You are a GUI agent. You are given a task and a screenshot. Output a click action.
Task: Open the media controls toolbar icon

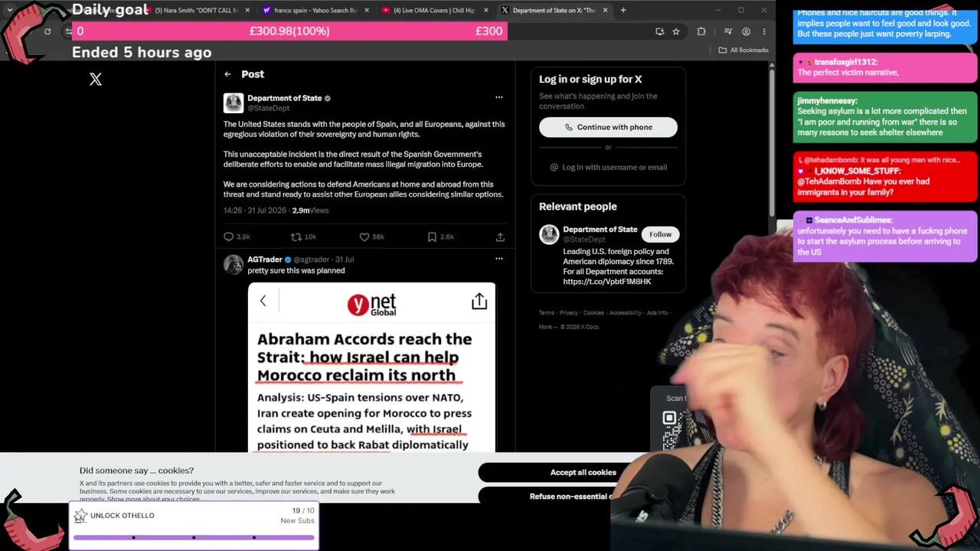click(x=727, y=31)
